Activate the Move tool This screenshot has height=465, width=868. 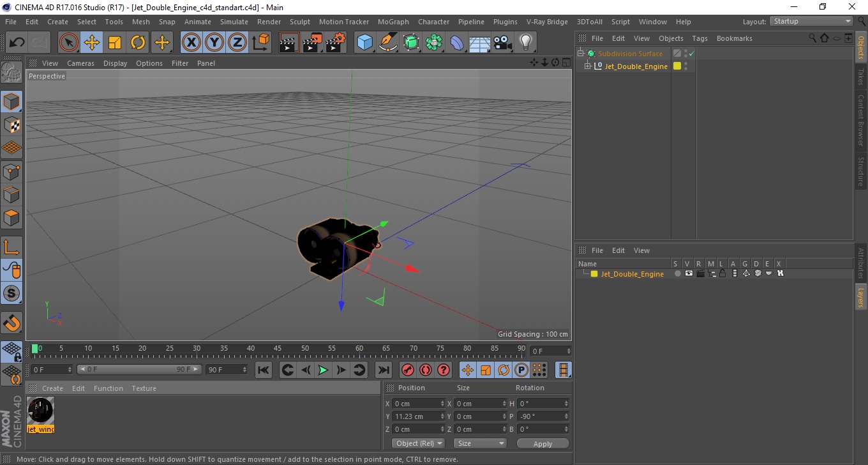(92, 43)
